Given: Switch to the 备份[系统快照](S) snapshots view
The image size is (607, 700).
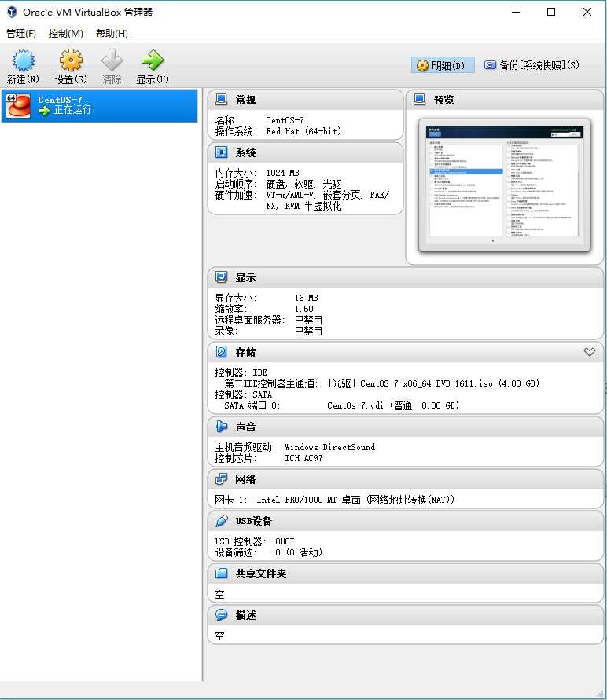Looking at the screenshot, I should click(x=532, y=65).
